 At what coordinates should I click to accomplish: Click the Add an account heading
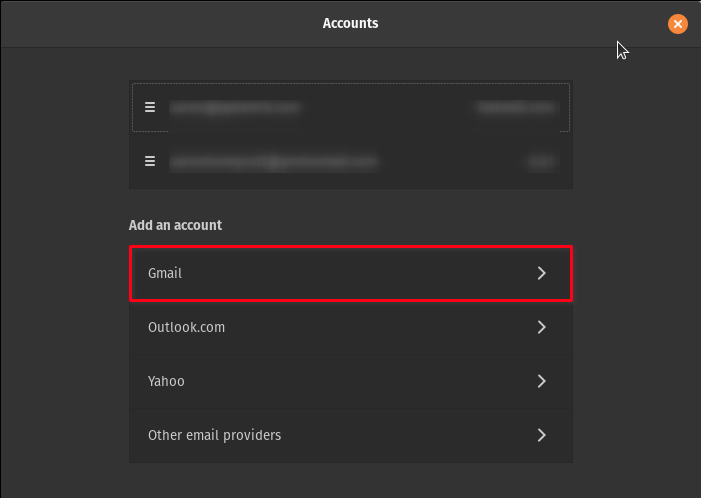tap(175, 225)
